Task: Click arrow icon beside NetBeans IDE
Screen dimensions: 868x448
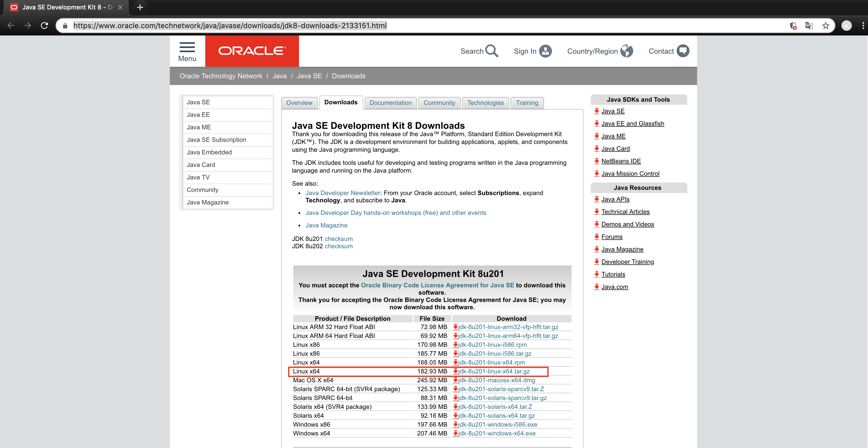Action: click(597, 161)
